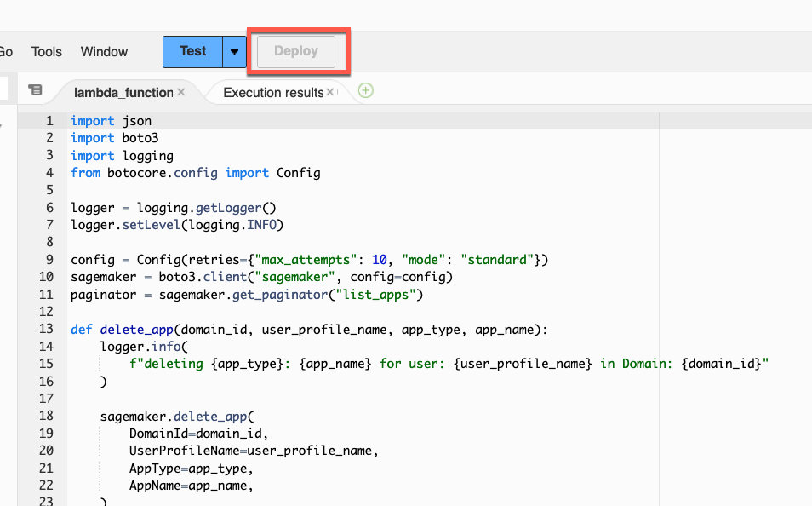This screenshot has height=506, width=812.
Task: Click the highlighted Deploy button
Action: (295, 51)
